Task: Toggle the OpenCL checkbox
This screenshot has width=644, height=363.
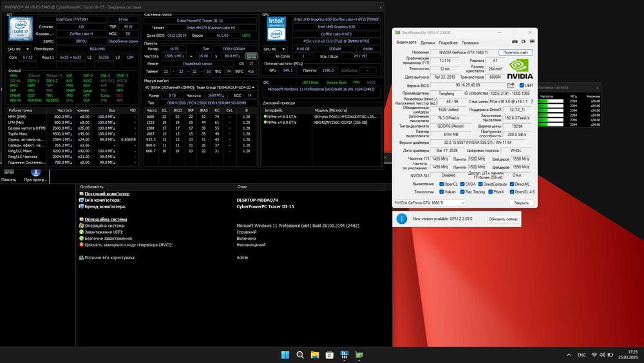Action: point(441,184)
